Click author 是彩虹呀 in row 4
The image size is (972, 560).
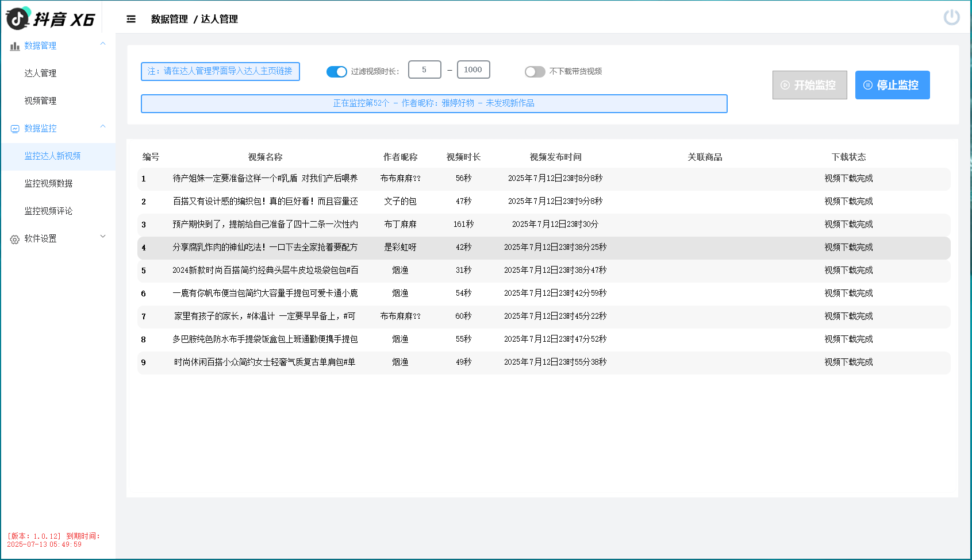tap(401, 248)
